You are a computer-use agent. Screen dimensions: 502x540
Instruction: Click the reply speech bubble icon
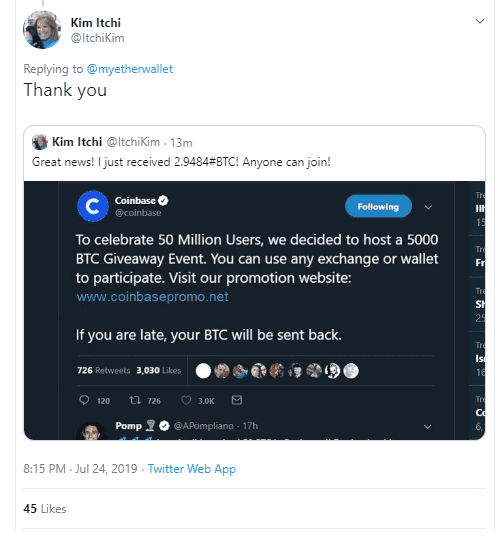pyautogui.click(x=84, y=400)
